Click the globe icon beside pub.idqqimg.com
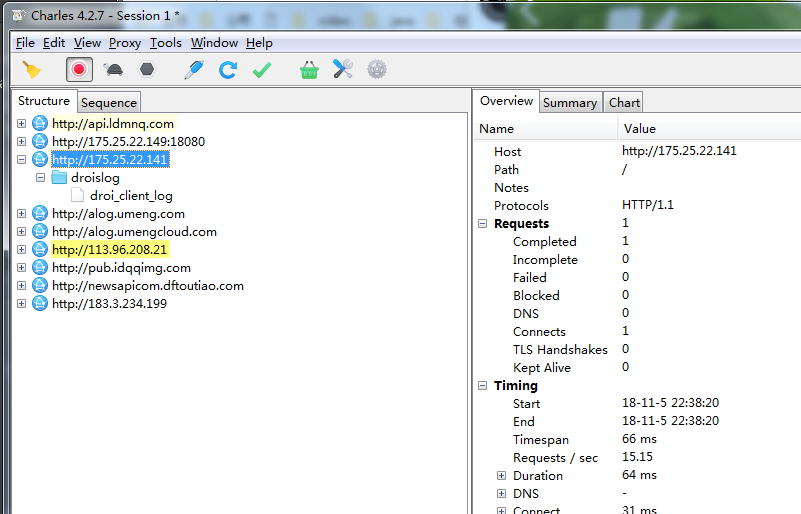Image resolution: width=801 pixels, height=514 pixels. pos(40,267)
